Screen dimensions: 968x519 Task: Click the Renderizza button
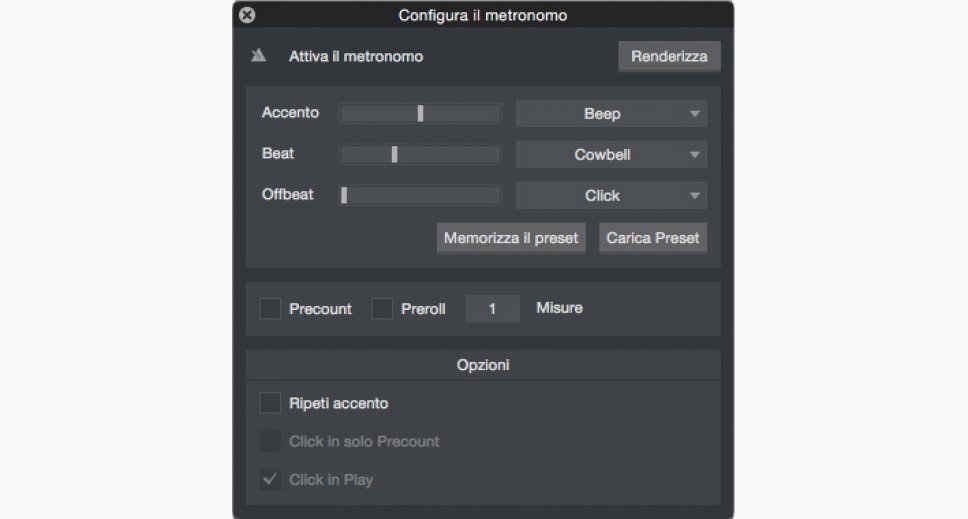pos(669,56)
